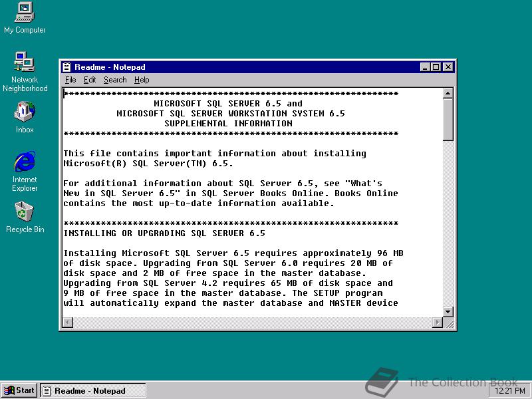Click line beginning 'will automatically expand the master'

231,303
